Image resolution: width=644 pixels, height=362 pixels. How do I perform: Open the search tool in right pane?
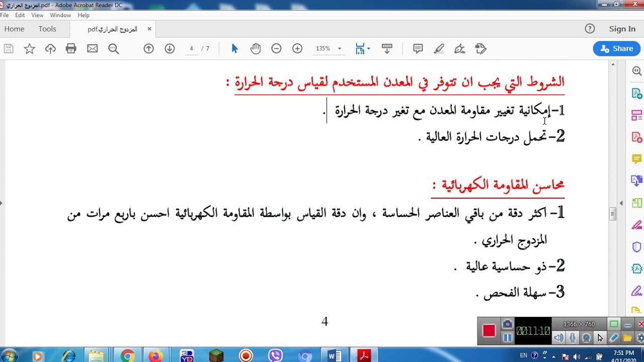636,71
